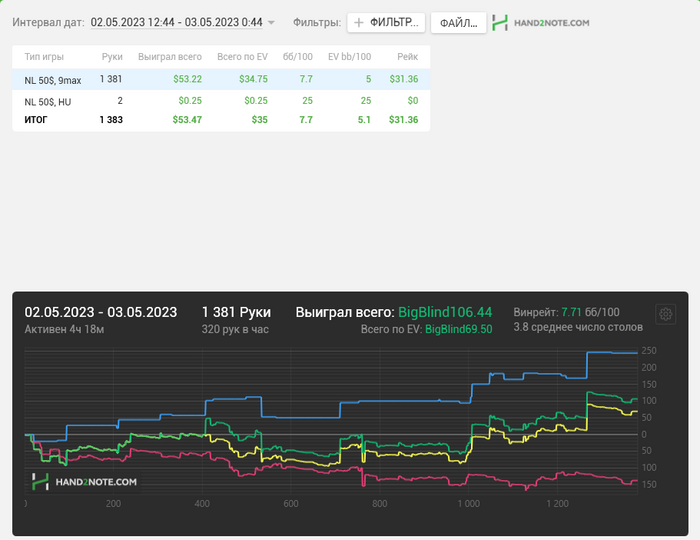Click the ФАЙЛ... button
Image resolution: width=700 pixels, height=540 pixels.
[x=458, y=22]
